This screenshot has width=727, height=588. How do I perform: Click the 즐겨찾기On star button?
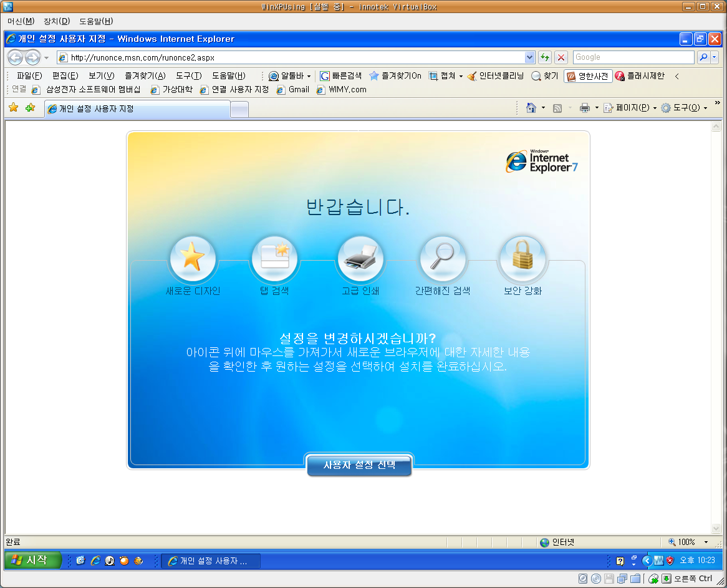click(x=395, y=75)
